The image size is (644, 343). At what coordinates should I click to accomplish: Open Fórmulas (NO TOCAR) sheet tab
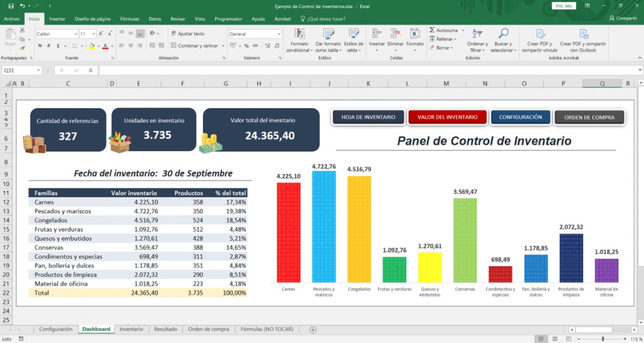(267, 329)
